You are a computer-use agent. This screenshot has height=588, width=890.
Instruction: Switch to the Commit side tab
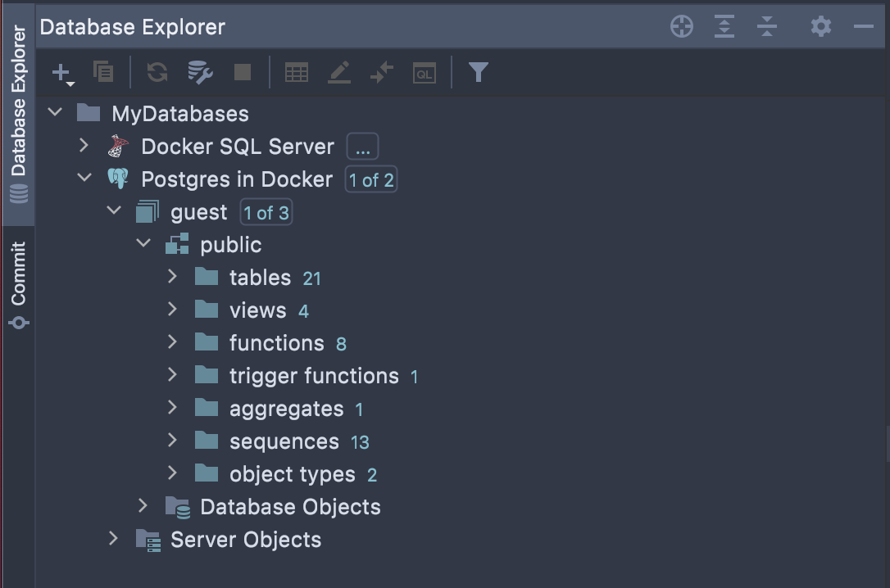pos(19,285)
